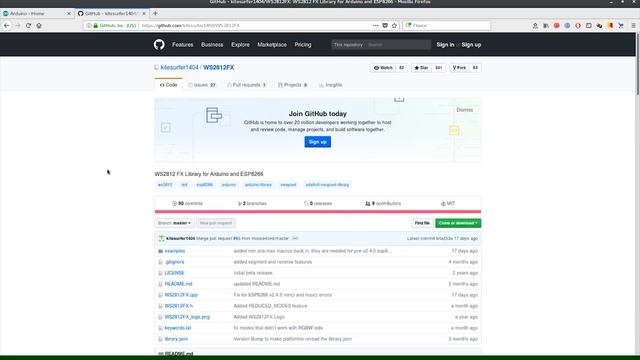The height and width of the screenshot is (360, 640).
Task: Open Explore in GitHub header
Action: (240, 44)
